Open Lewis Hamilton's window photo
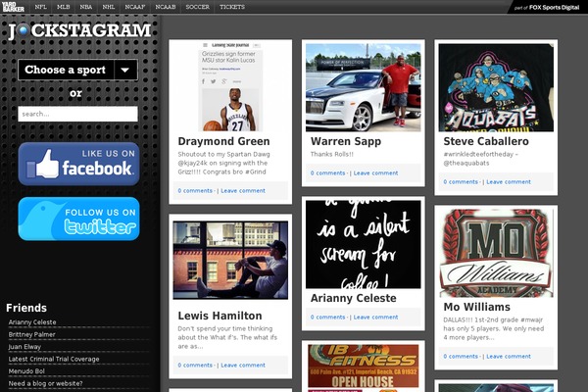 pos(230,260)
